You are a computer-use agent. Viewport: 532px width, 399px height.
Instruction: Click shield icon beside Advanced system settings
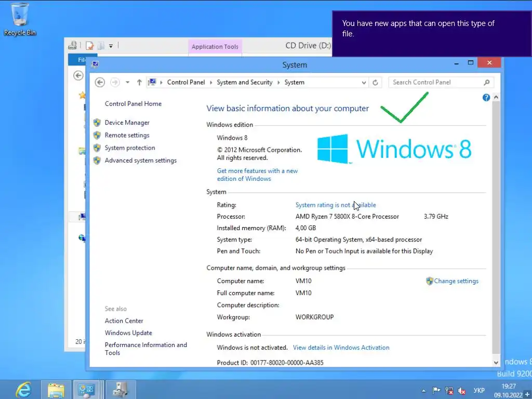coord(97,161)
